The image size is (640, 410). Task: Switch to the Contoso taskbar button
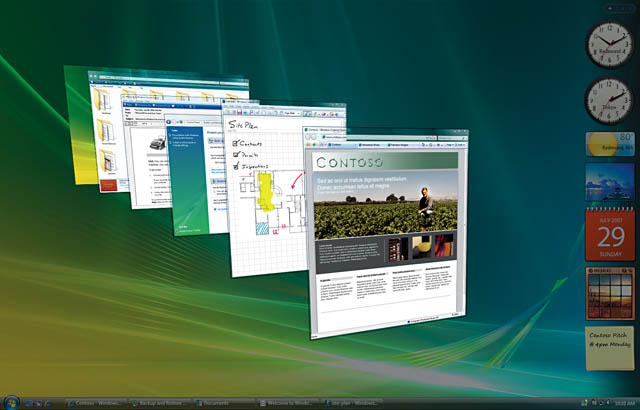point(94,402)
